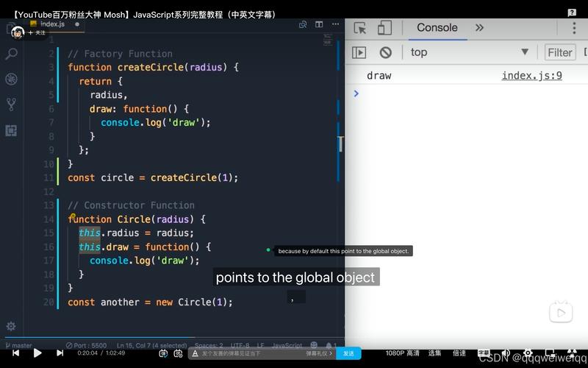The width and height of the screenshot is (588, 368).
Task: Select the DevTools inspect element tool
Action: pos(360,28)
